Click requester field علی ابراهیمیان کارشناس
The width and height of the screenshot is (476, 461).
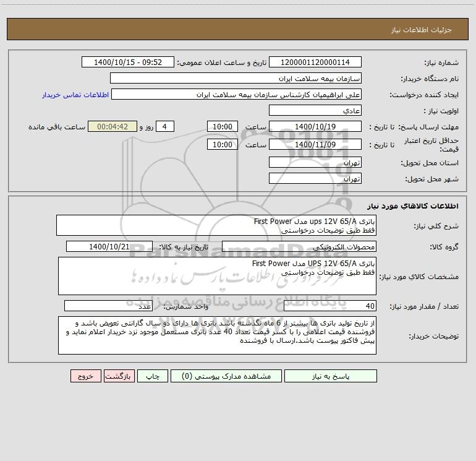237,94
